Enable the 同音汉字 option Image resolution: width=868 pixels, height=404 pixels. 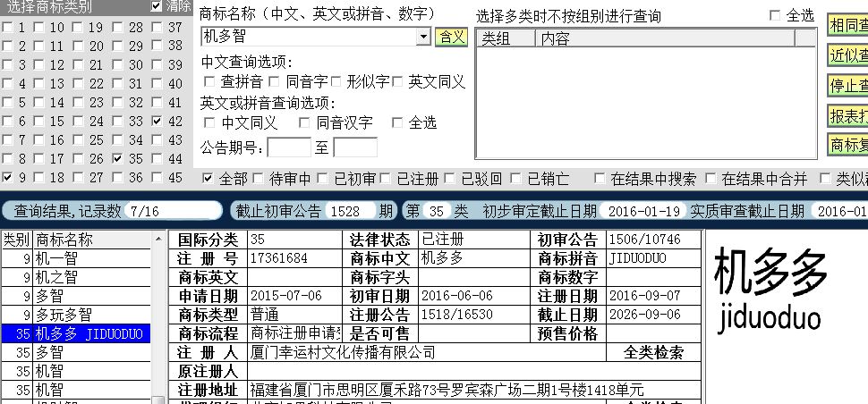tap(304, 122)
